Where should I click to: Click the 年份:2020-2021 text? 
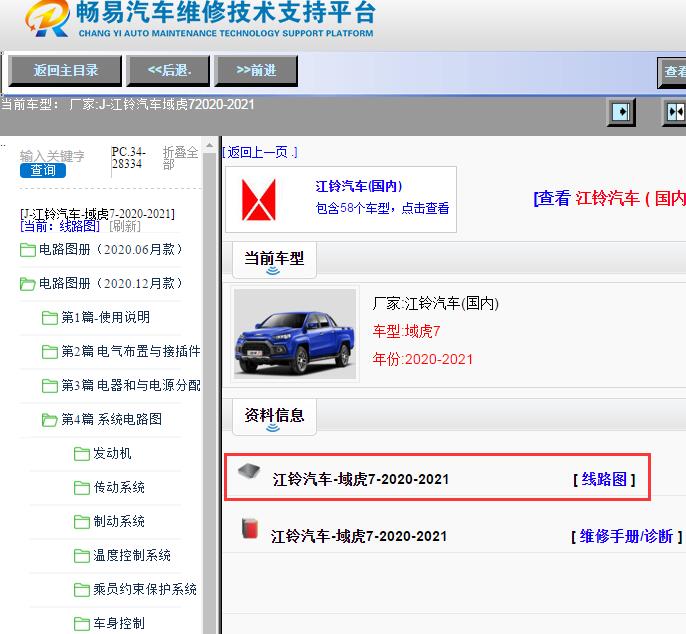tap(423, 359)
